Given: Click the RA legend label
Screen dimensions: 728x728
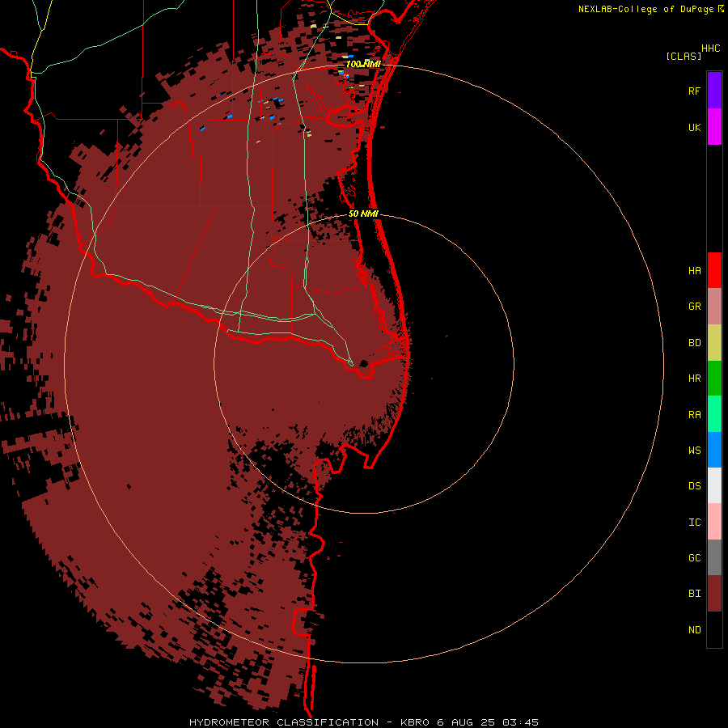Looking at the screenshot, I should coord(695,415).
